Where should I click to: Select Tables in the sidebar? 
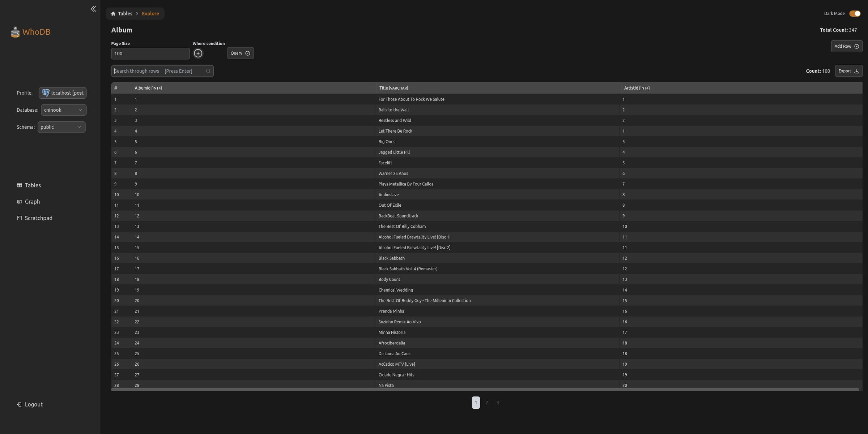tap(33, 185)
